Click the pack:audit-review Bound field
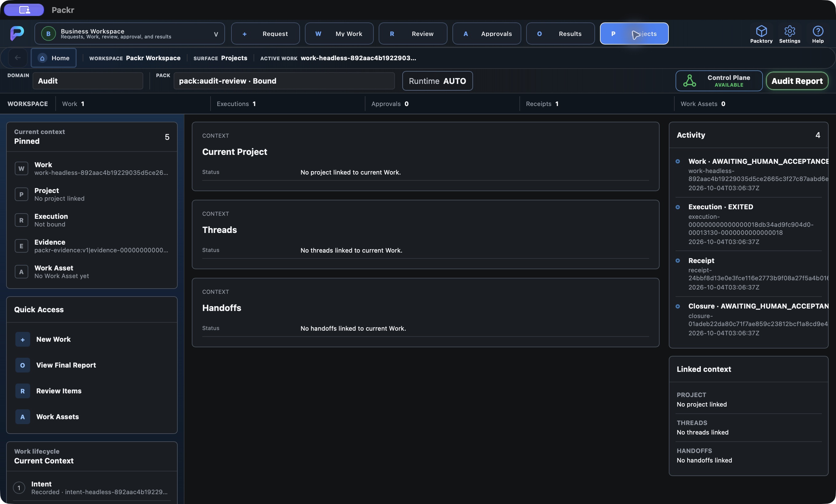The height and width of the screenshot is (504, 836). (x=284, y=81)
